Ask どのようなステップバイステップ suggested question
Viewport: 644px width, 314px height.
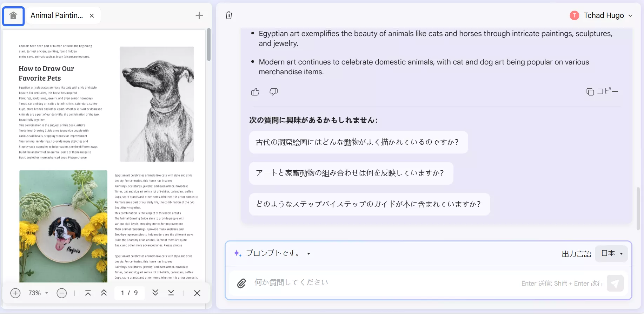[370, 204]
